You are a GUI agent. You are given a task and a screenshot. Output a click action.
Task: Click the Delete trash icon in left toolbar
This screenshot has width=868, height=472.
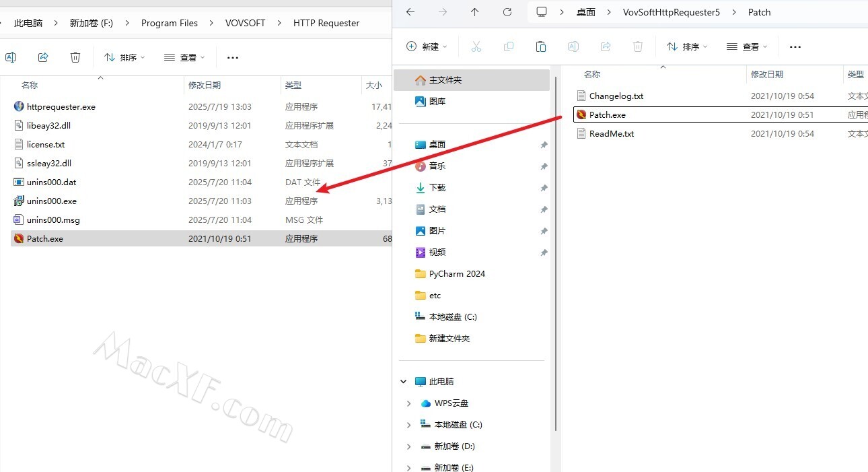coord(75,57)
